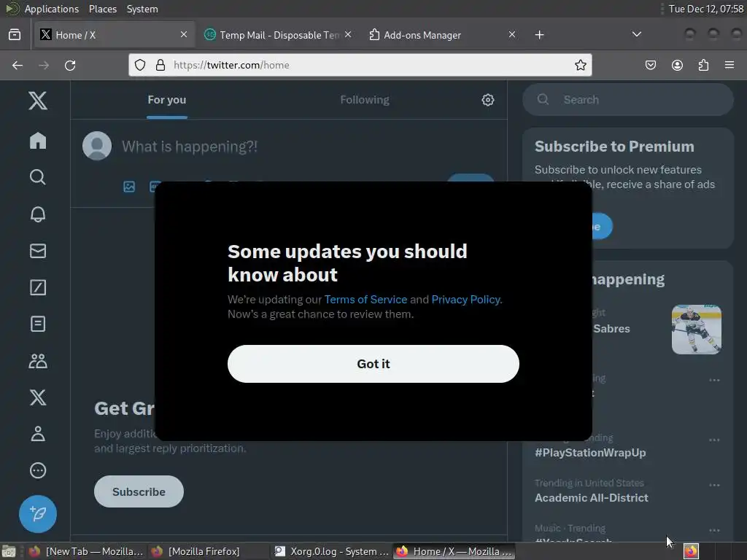Reload the current page
Viewport: 747px width, 560px height.
pyautogui.click(x=70, y=65)
